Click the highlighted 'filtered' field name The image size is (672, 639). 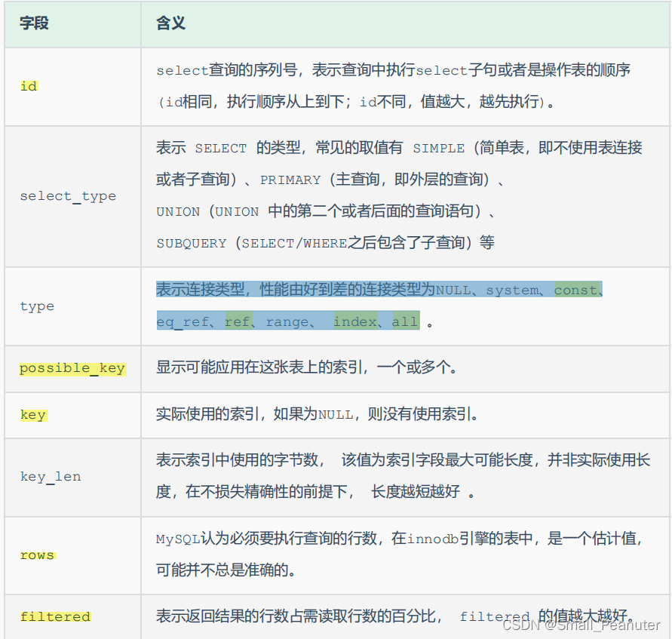click(55, 616)
